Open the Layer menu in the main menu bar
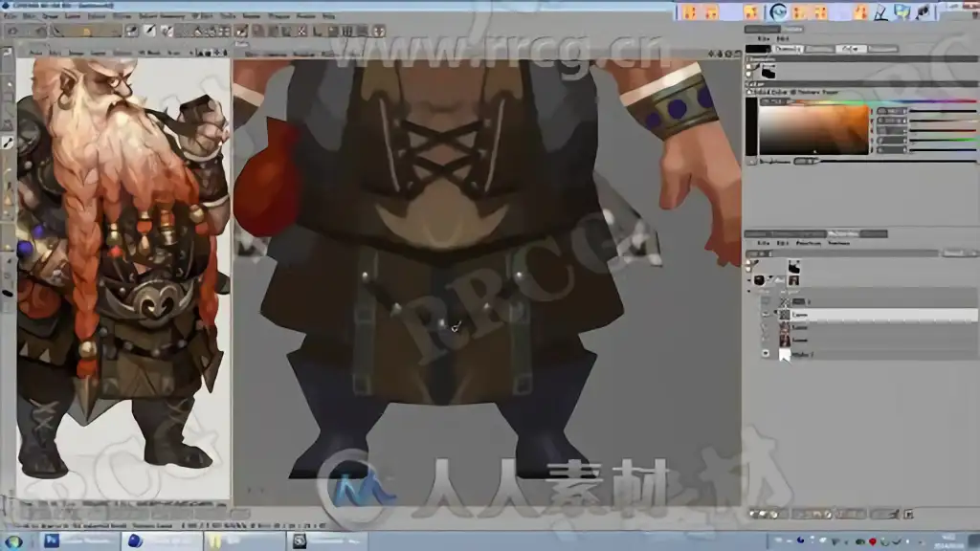Image resolution: width=980 pixels, height=551 pixels. click(x=73, y=16)
